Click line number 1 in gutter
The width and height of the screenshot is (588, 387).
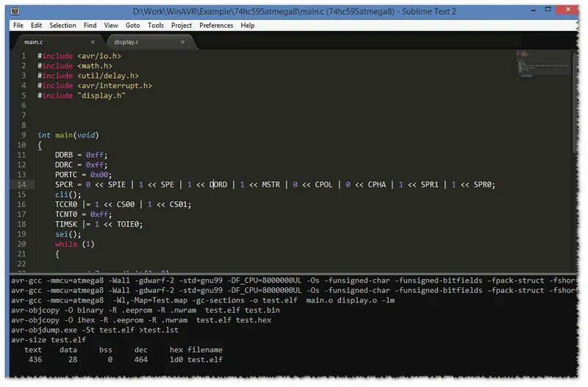click(24, 56)
